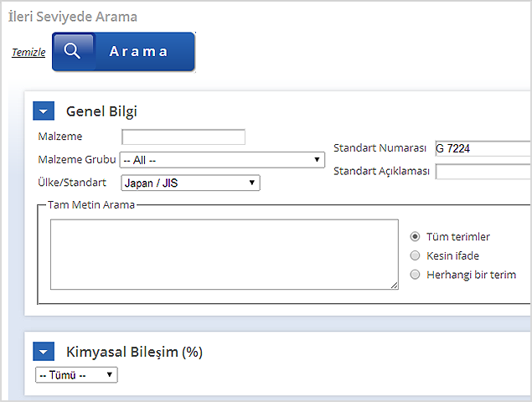
Task: Click the Ülke/Standart label
Action: (72, 183)
